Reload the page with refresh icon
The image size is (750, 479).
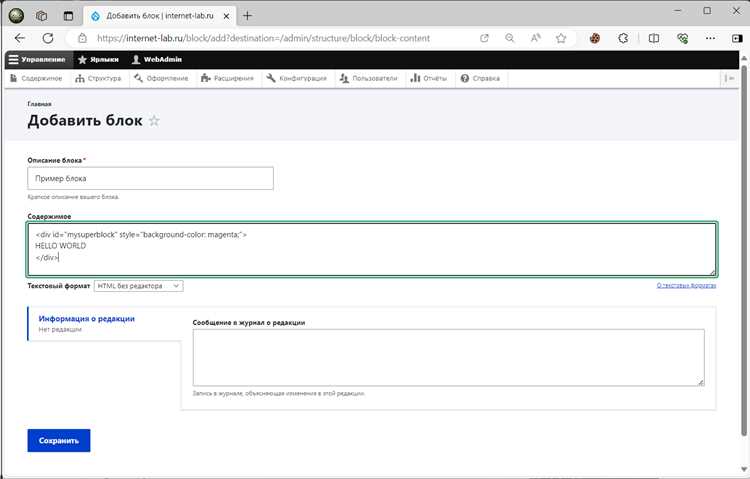click(x=48, y=38)
